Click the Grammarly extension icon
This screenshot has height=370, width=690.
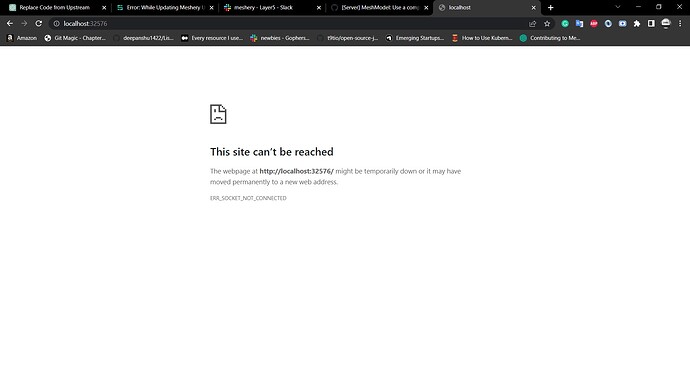565,24
